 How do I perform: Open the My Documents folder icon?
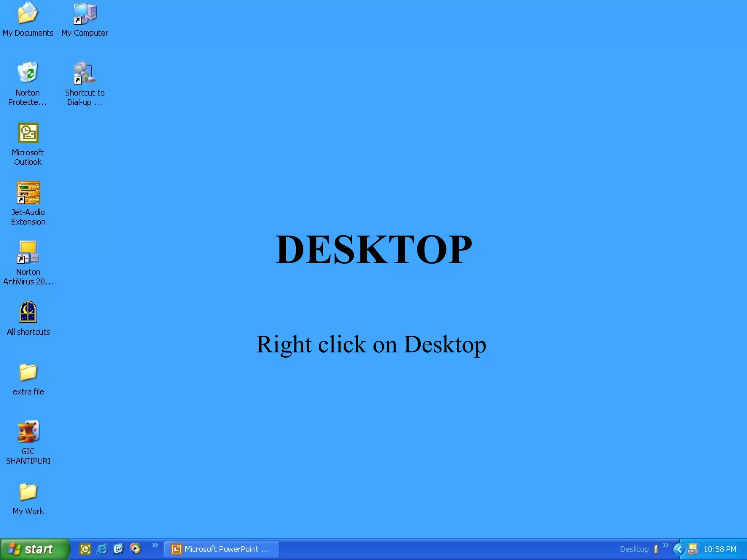coord(28,14)
